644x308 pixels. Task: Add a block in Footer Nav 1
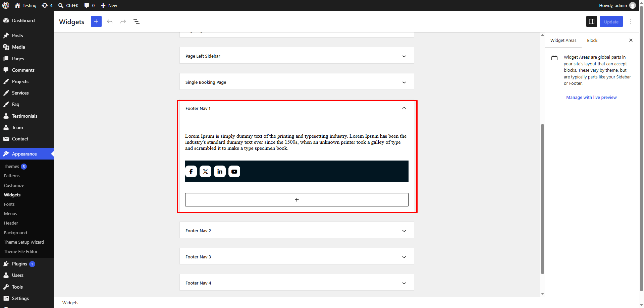click(x=297, y=200)
